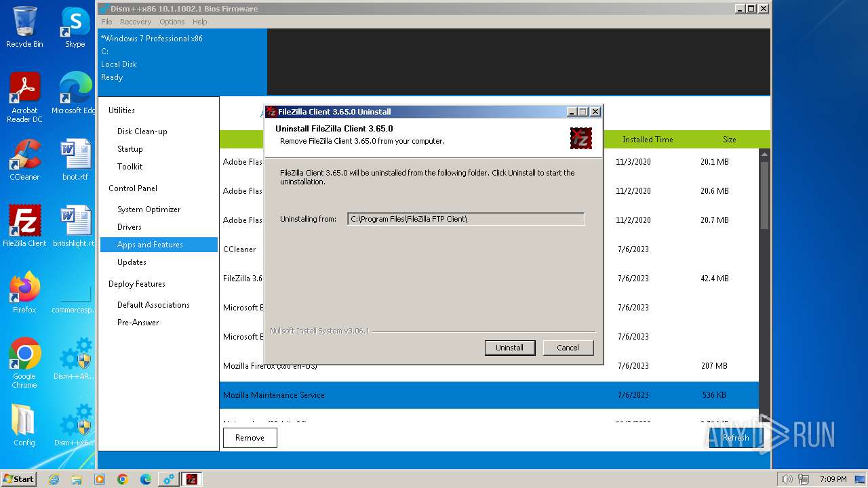The image size is (868, 488).
Task: Open FileZilla Client desktop shortcut
Action: tap(24, 226)
